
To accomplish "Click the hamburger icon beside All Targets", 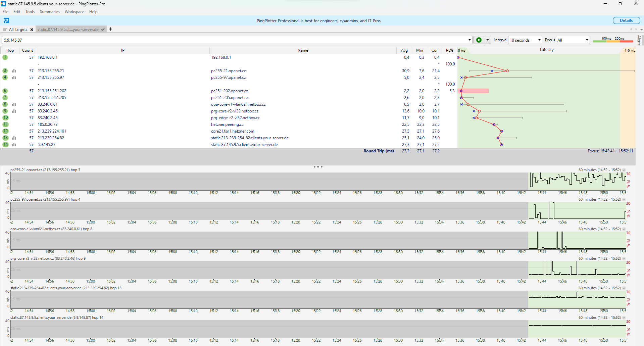I will 5,30.
